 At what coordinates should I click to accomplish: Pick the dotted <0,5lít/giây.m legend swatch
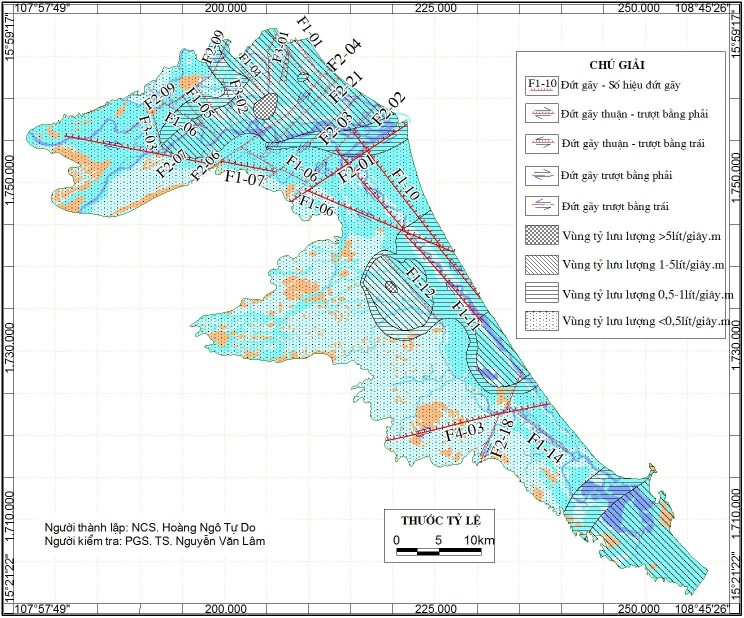point(541,323)
